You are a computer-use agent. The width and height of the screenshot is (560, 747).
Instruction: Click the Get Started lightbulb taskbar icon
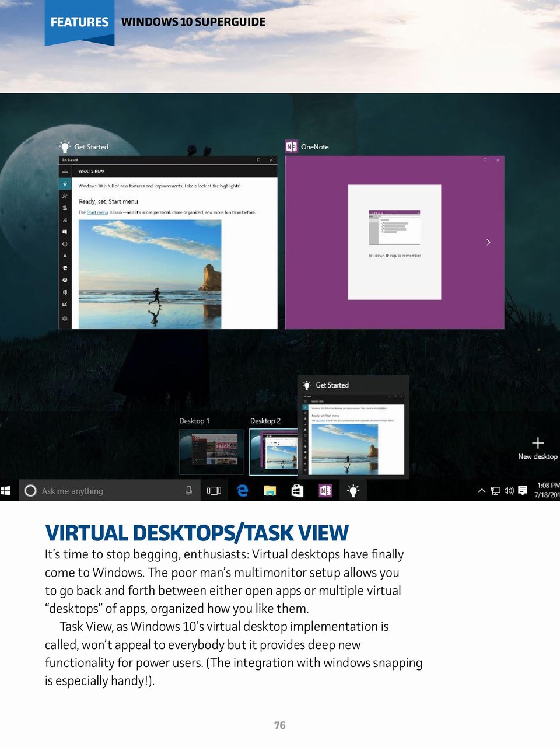point(353,491)
